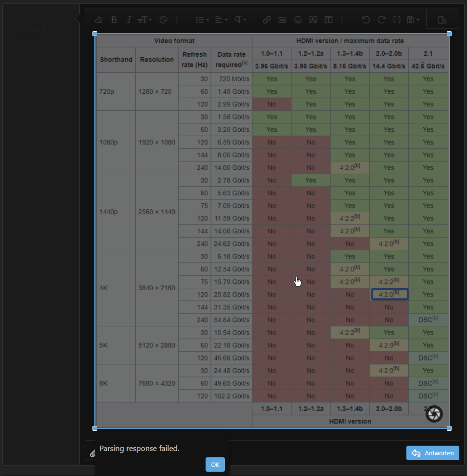Click the '14.4 Gbit/s' header cell

389,66
